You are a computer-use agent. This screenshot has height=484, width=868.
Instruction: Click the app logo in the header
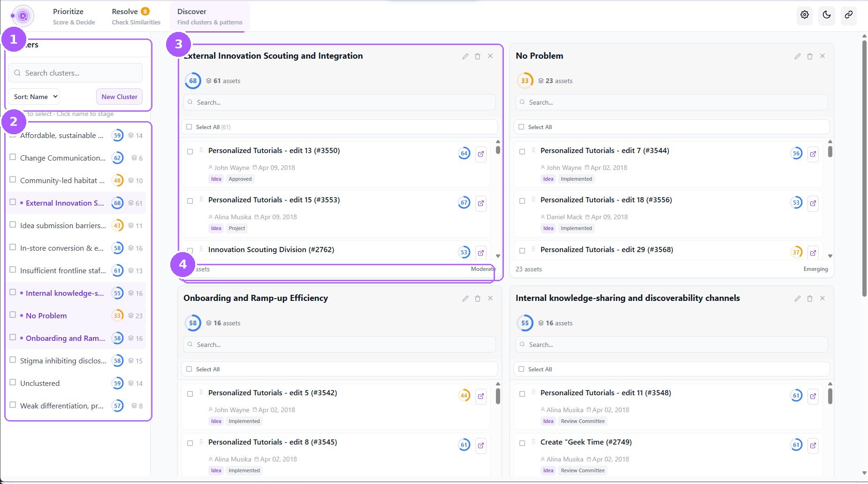click(x=23, y=16)
